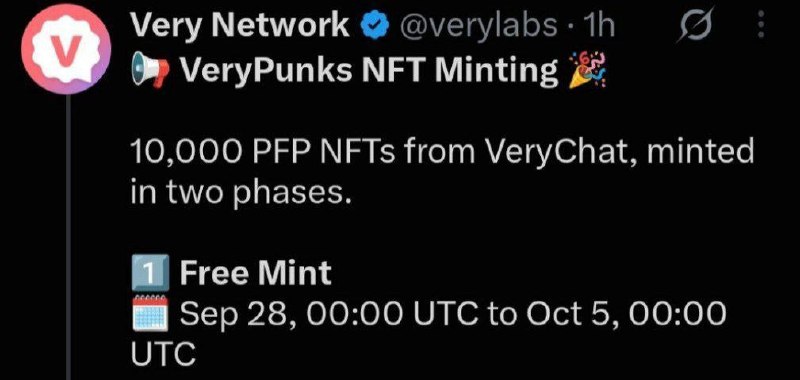
Task: Click the 'in two phases.' text line
Action: pos(242,194)
